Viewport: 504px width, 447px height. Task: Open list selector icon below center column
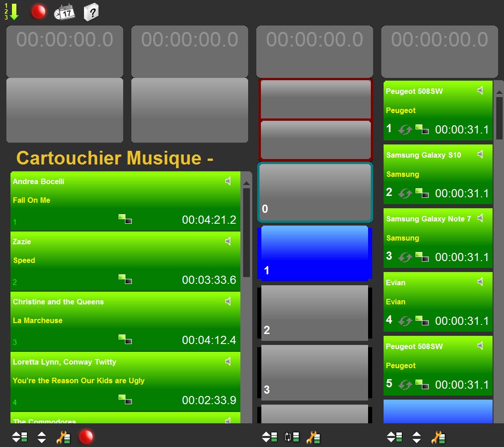pos(270,437)
